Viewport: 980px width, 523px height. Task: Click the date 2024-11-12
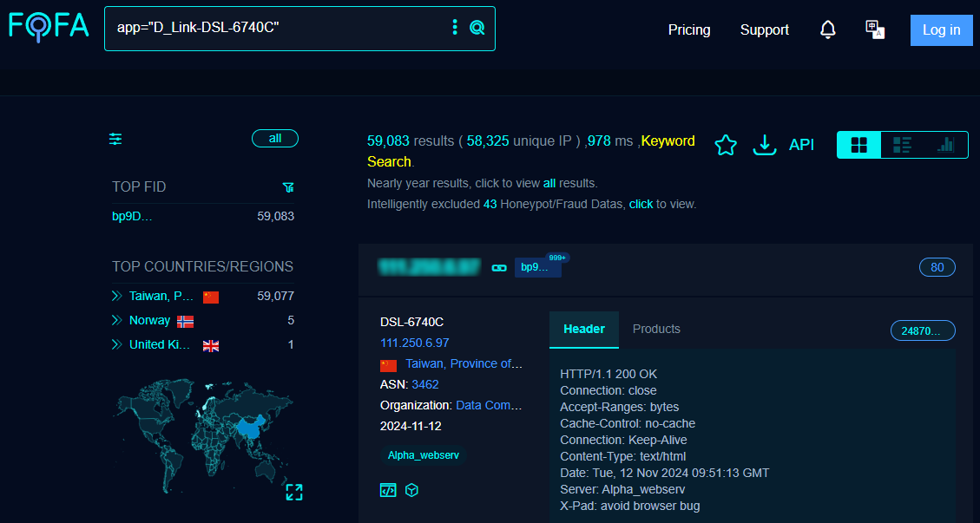point(411,426)
